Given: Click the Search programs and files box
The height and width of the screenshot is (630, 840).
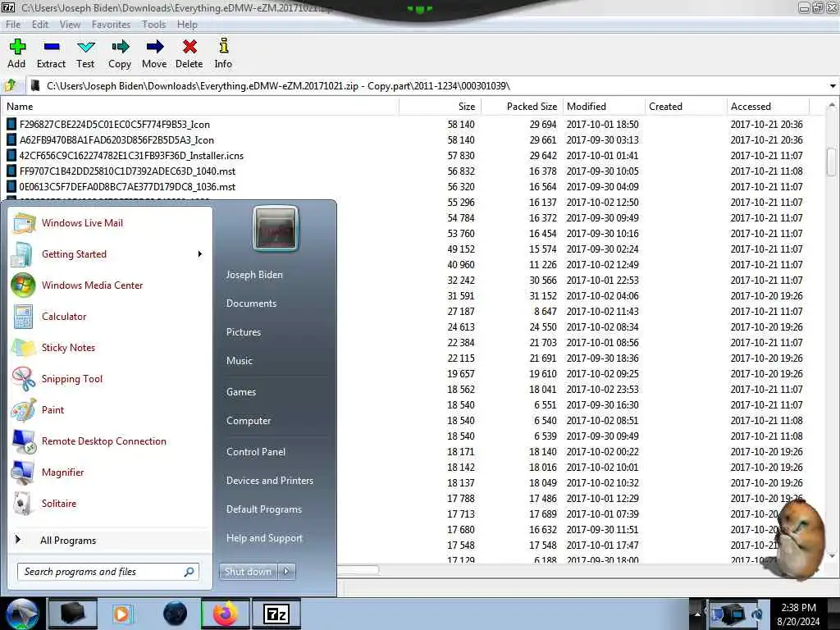Looking at the screenshot, I should point(108,572).
